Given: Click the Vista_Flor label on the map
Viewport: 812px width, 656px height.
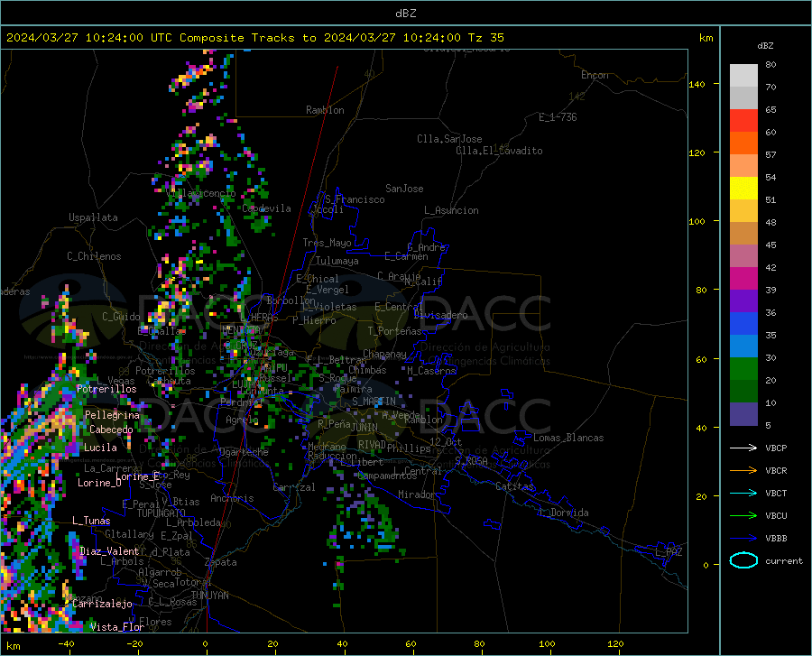Looking at the screenshot, I should coord(117,627).
